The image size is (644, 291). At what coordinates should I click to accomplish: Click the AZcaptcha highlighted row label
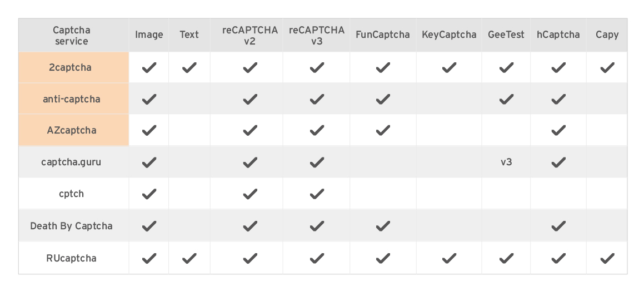click(x=72, y=131)
